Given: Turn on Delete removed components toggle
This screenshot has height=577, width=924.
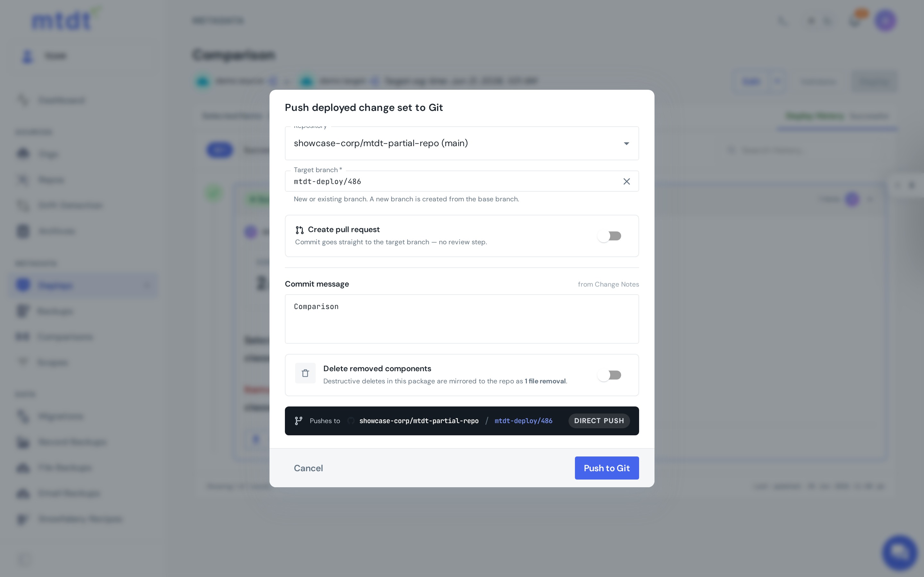Looking at the screenshot, I should pyautogui.click(x=609, y=375).
